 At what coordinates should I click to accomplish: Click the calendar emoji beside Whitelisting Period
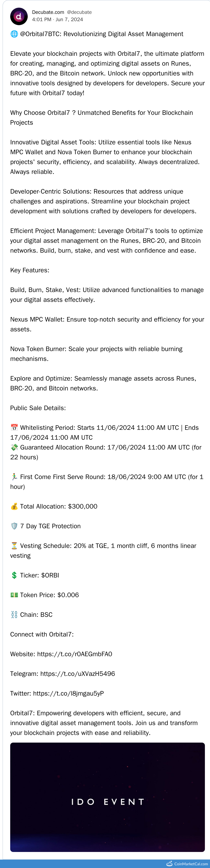[14, 428]
